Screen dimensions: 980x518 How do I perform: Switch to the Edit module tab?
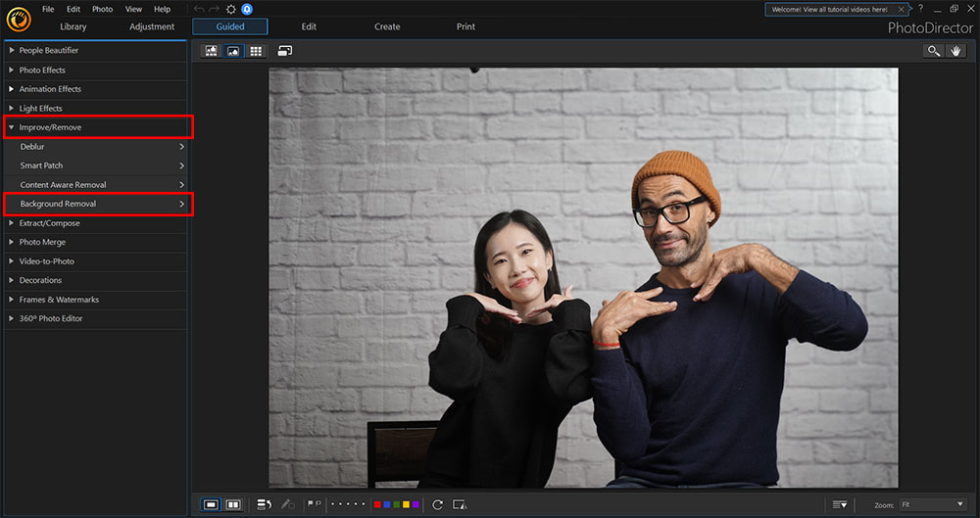click(x=309, y=26)
